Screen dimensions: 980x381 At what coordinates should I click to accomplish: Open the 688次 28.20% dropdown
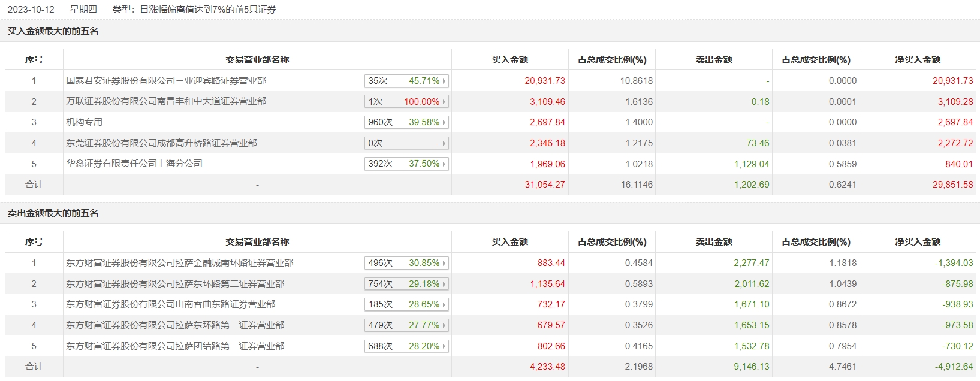pyautogui.click(x=406, y=346)
